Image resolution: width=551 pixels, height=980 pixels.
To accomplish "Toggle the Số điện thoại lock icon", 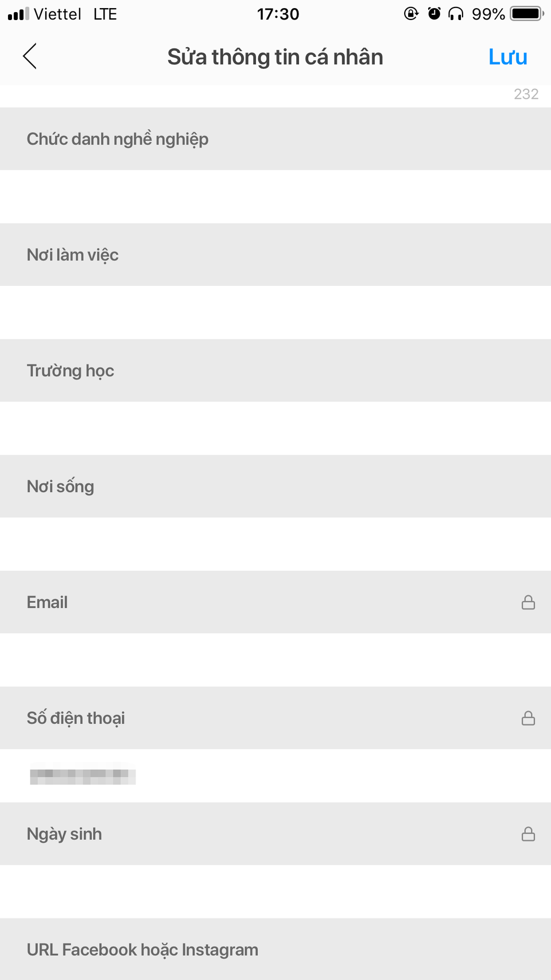I will [528, 718].
